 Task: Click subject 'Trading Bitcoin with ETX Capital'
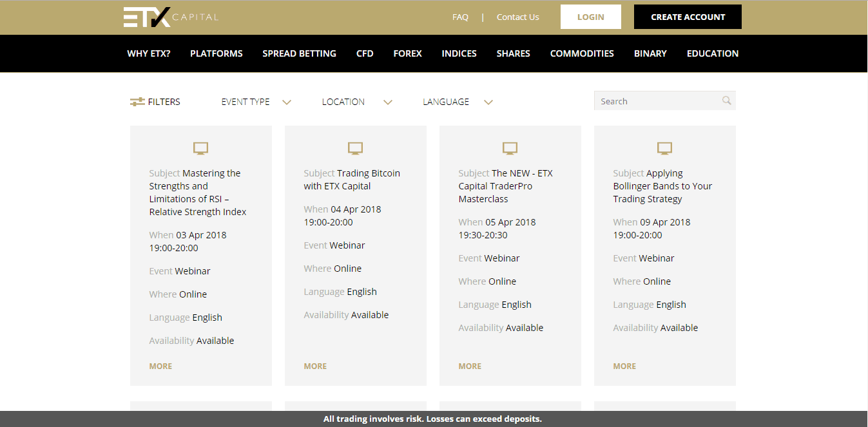point(352,180)
